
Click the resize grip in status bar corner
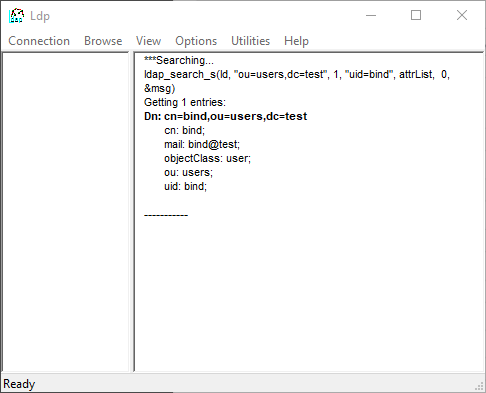(x=479, y=386)
